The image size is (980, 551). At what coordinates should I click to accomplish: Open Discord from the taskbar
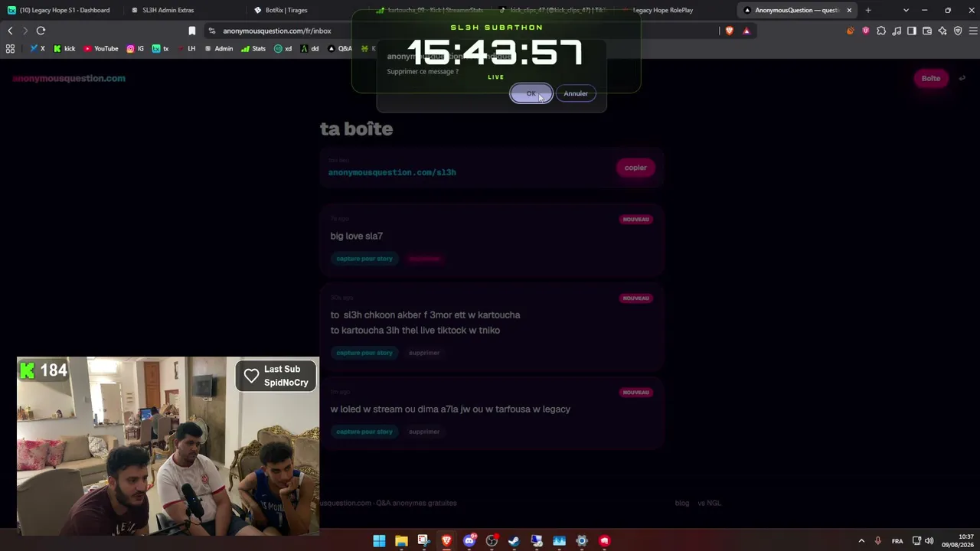[x=469, y=541]
